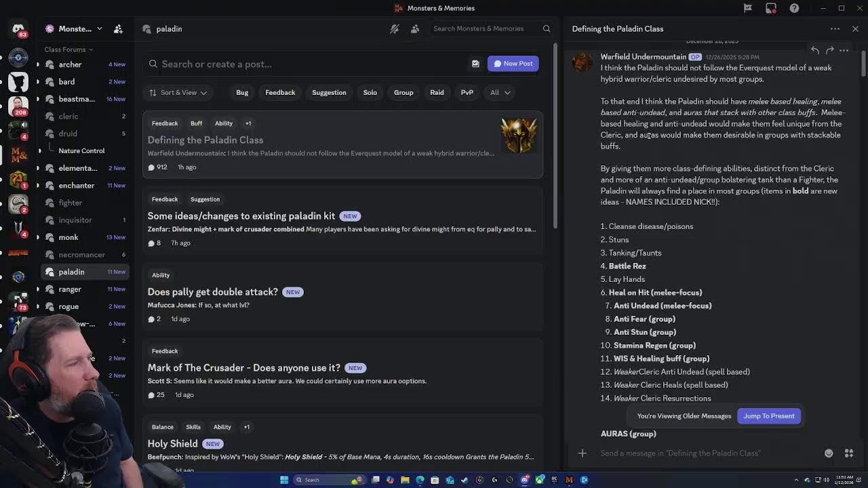Toggle notification settings bell icon in header
This screenshot has width=868, height=488.
[395, 29]
